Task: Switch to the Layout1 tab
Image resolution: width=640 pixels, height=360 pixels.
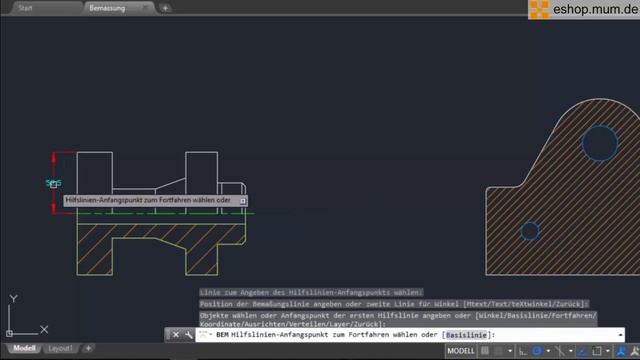Action: 60,348
